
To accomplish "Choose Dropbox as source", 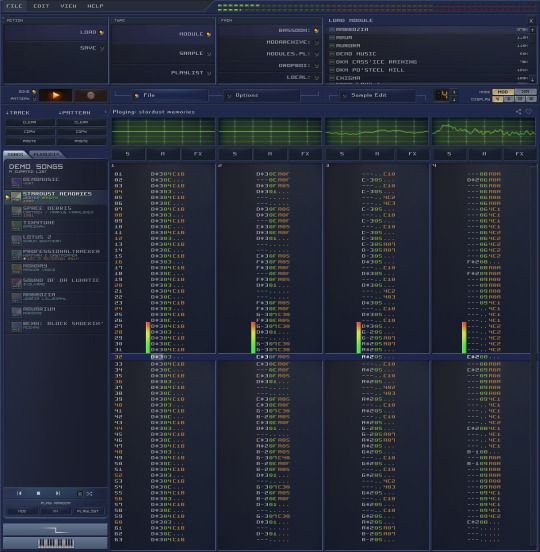I will tap(270, 66).
